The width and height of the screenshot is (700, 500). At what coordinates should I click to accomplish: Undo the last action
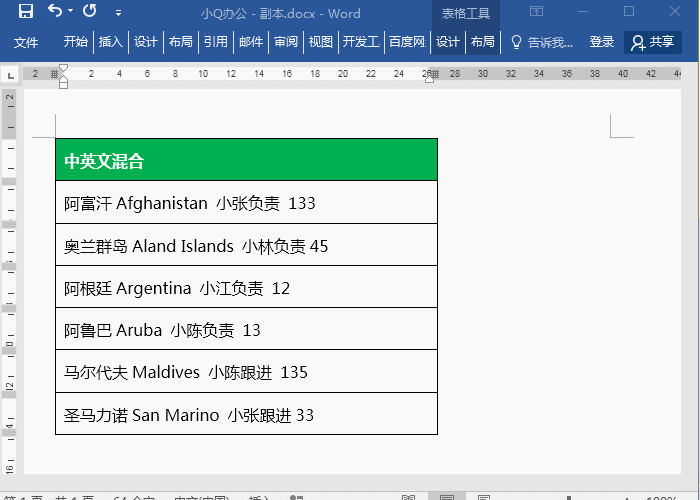(55, 10)
